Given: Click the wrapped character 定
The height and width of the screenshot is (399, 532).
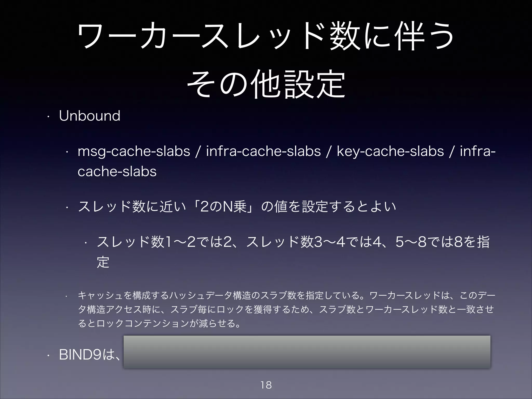Looking at the screenshot, I should (103, 262).
